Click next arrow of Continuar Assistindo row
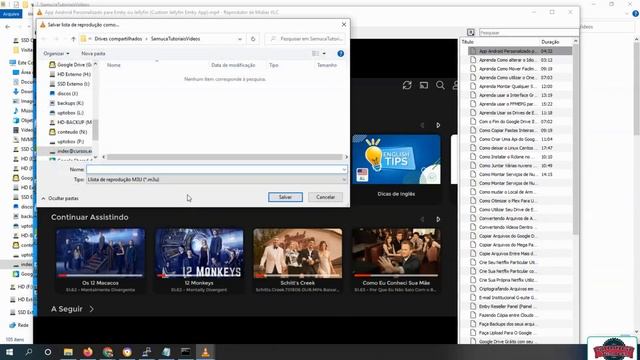The width and height of the screenshot is (640, 360). [438, 220]
